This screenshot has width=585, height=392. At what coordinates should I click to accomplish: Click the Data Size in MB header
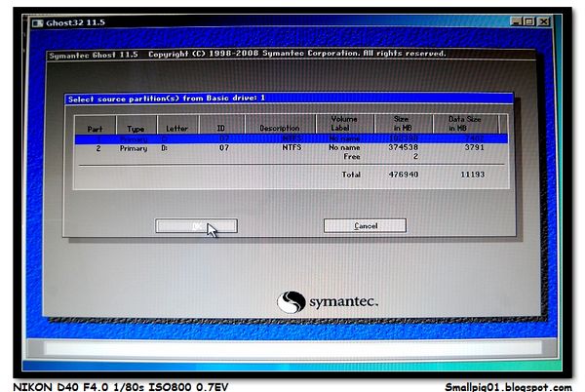pyautogui.click(x=464, y=124)
